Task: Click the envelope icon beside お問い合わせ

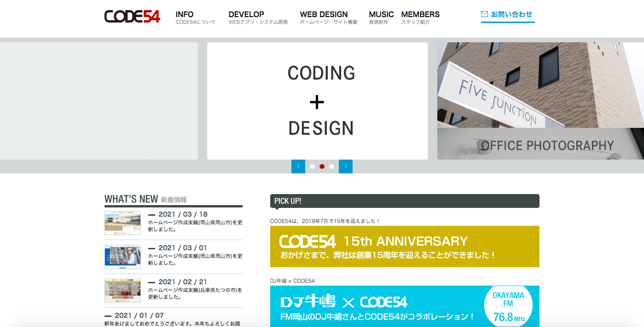Action: 484,14
